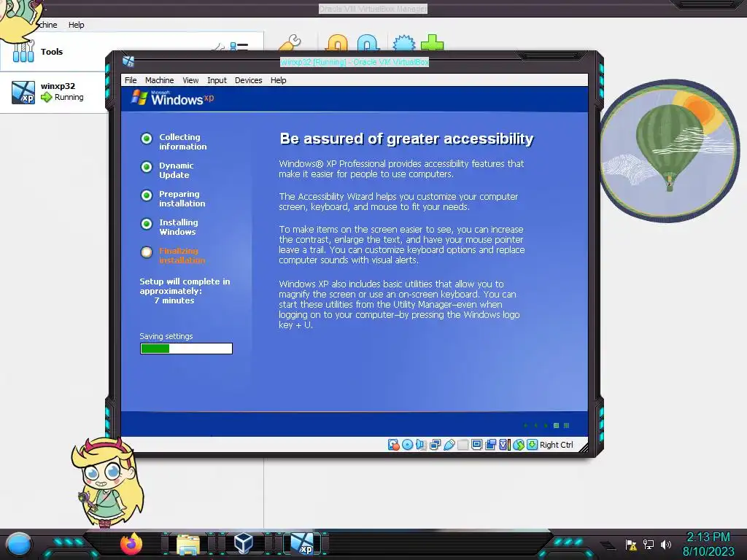Click the network adapters status icon
Screen dimensions: 747x560
point(435,445)
